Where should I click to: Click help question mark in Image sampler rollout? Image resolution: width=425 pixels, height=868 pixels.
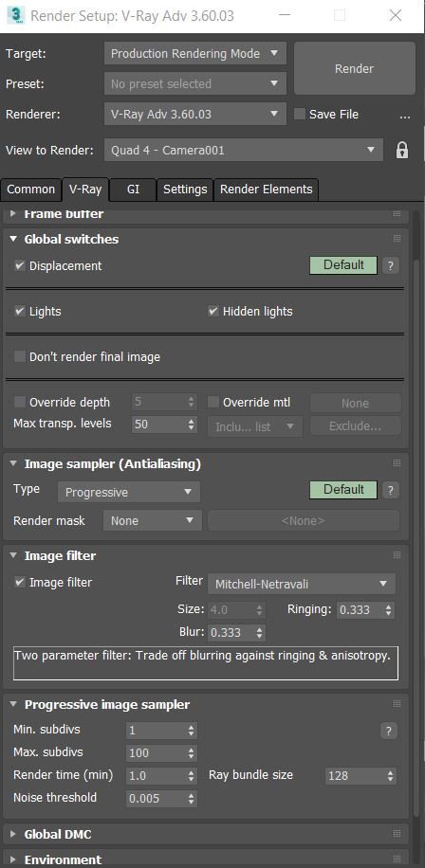[x=390, y=490]
